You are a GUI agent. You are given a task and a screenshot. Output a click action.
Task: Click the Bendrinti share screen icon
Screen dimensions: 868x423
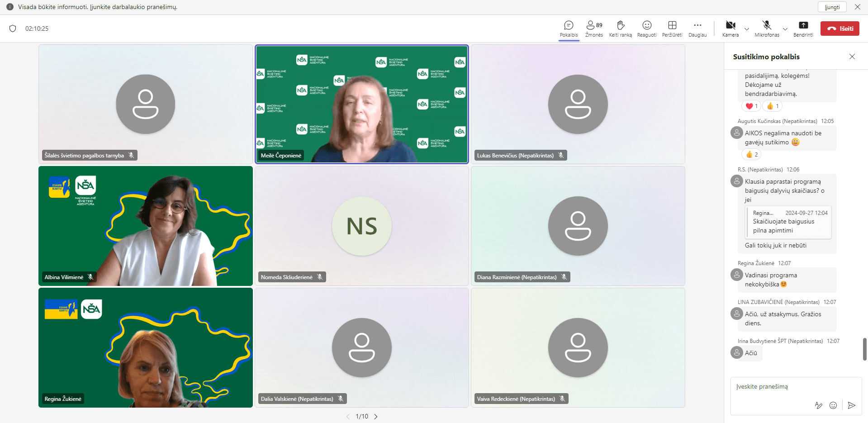coord(803,26)
